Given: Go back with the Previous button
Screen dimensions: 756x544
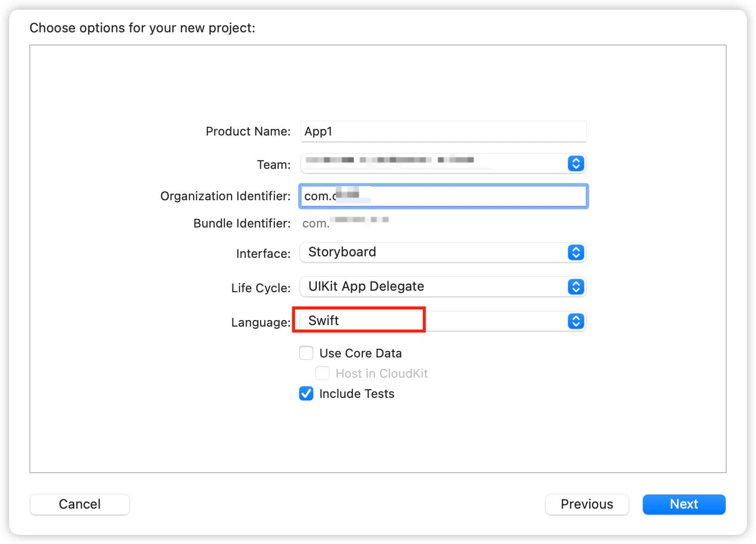Looking at the screenshot, I should point(587,504).
